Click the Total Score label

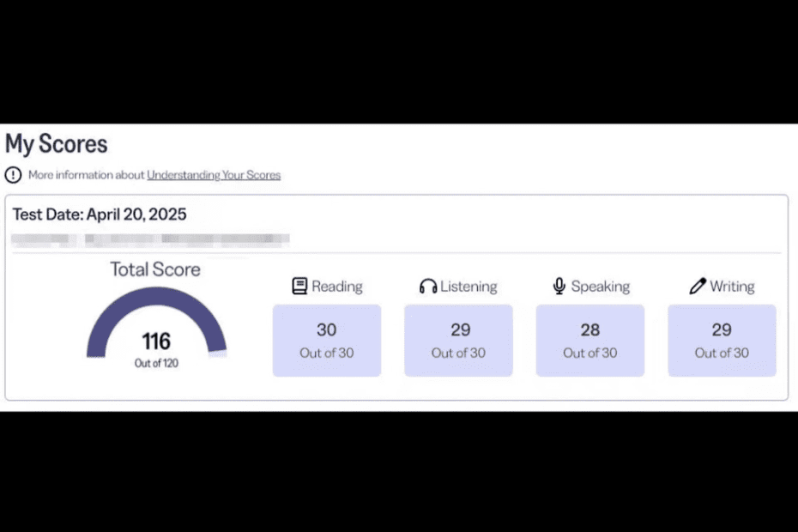pyautogui.click(x=155, y=269)
